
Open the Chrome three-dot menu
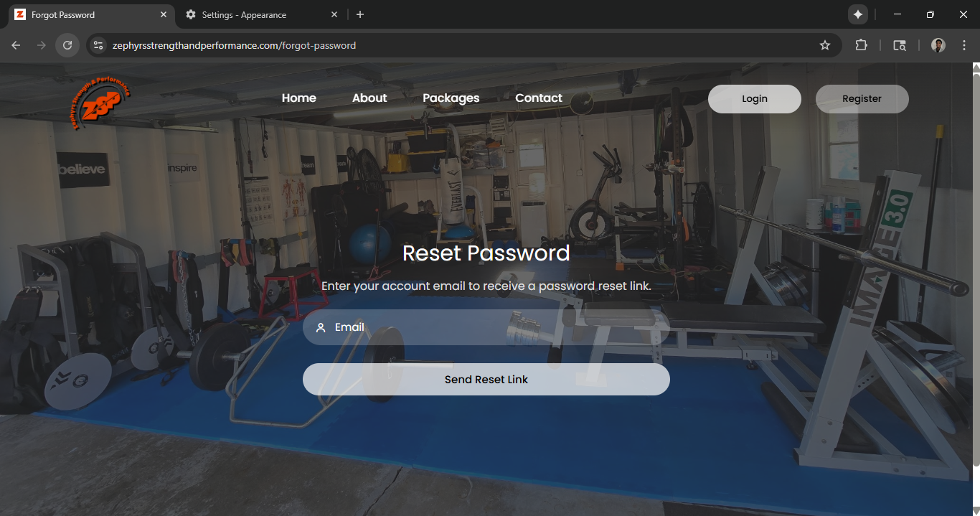click(964, 44)
